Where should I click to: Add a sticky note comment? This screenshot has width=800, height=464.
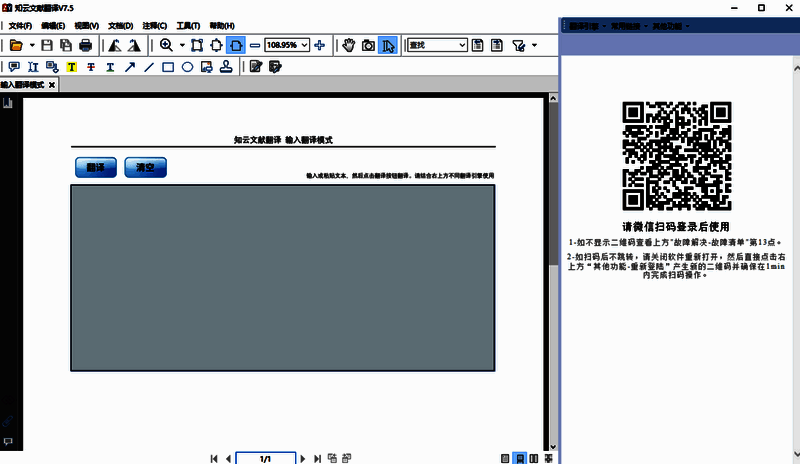click(x=14, y=67)
